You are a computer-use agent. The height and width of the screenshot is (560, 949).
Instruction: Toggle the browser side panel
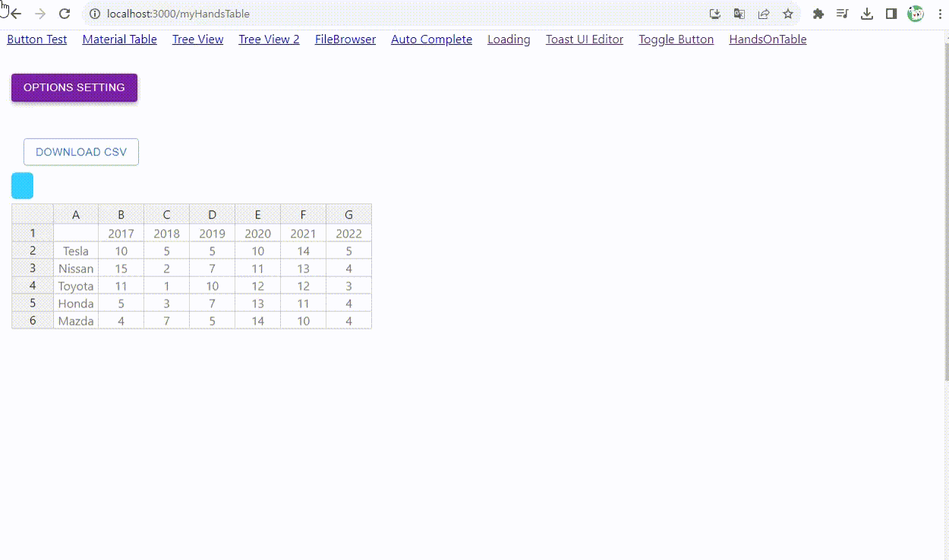tap(891, 14)
